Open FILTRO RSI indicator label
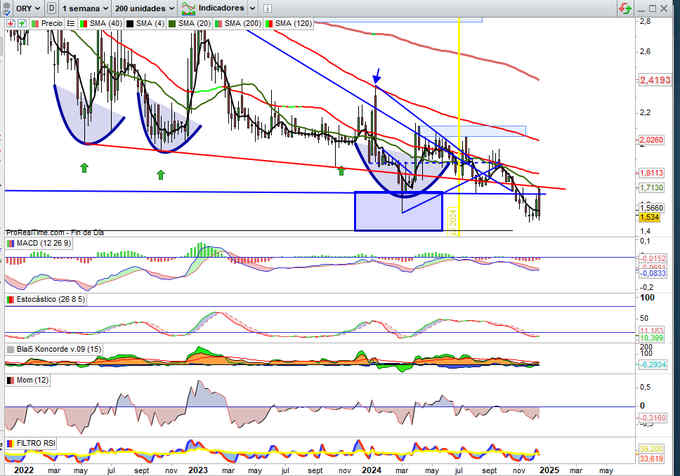Screen dimensions: 680x476 tap(36, 443)
